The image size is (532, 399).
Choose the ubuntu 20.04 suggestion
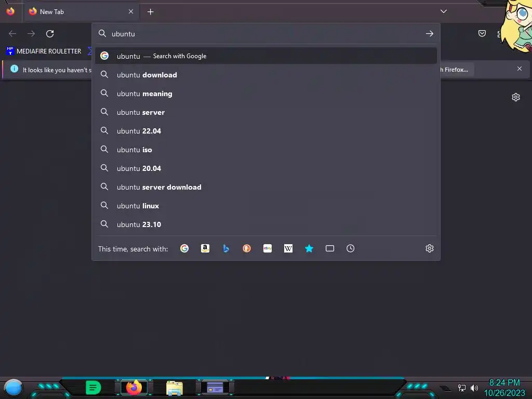[266, 168]
